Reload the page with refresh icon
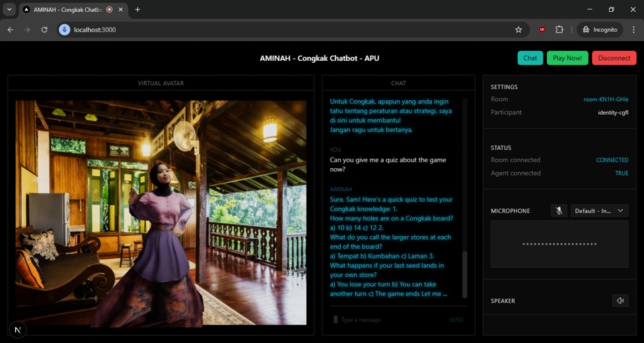Screen dimensions: 644x343 (x=44, y=30)
